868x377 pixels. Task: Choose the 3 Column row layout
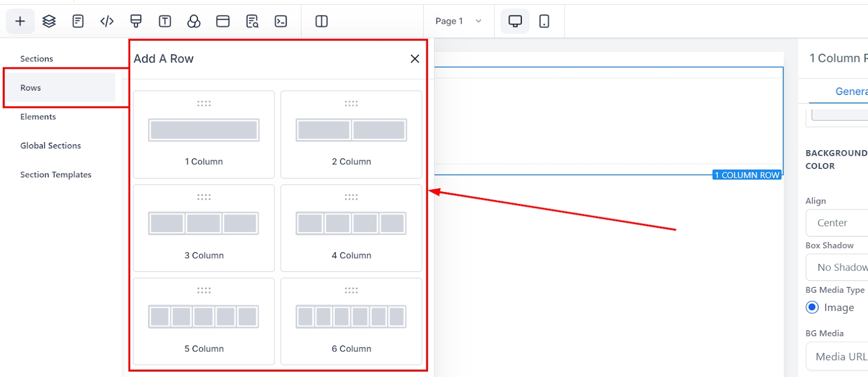click(204, 228)
